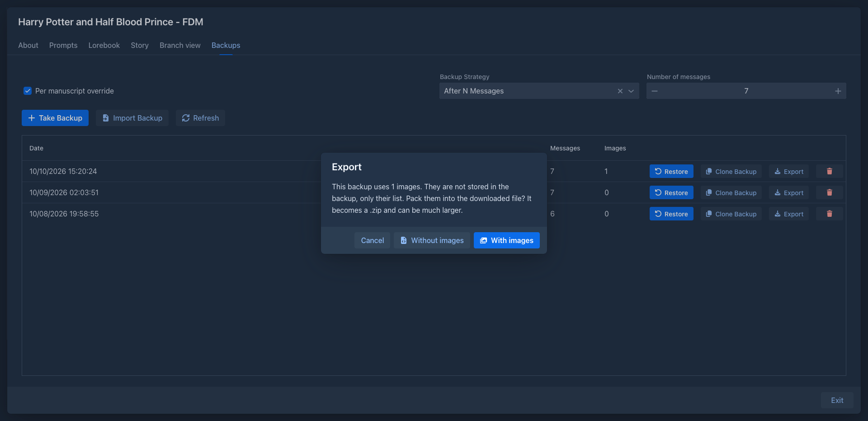
Task: Switch to Branch view tab
Action: pyautogui.click(x=180, y=45)
